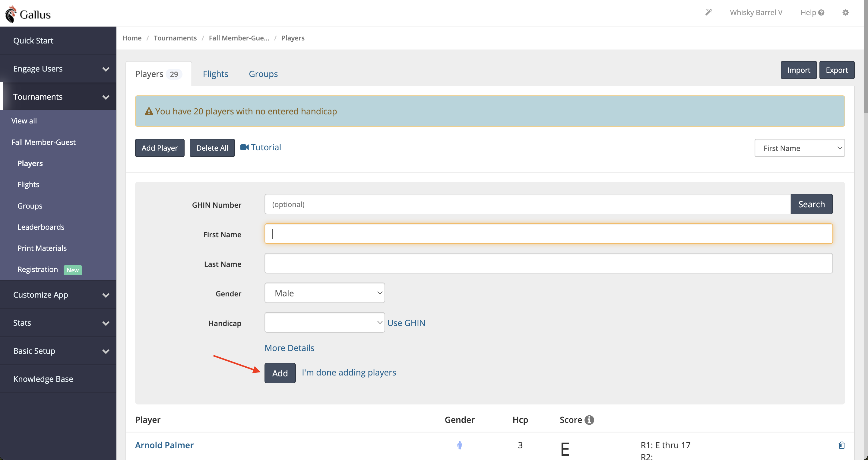Click the Use GHIN link
868x460 pixels.
(406, 323)
